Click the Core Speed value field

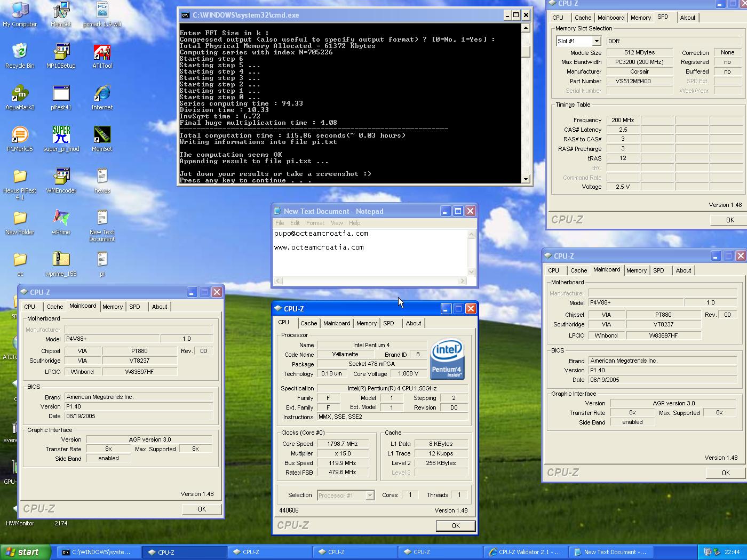[343, 444]
